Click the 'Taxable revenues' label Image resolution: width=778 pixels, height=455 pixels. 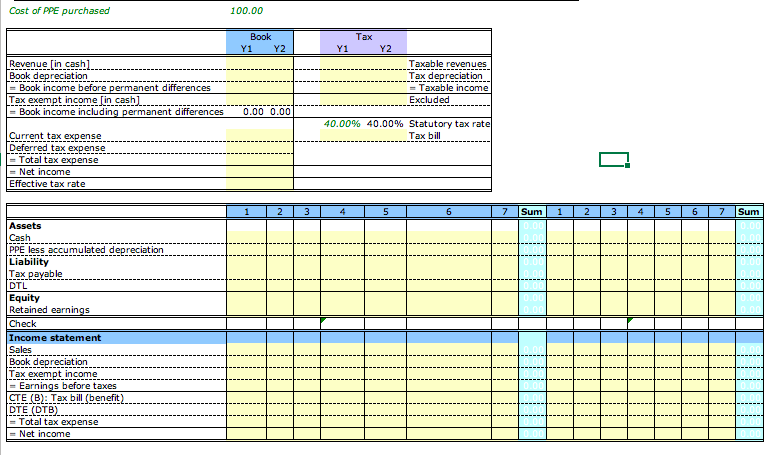pos(448,64)
